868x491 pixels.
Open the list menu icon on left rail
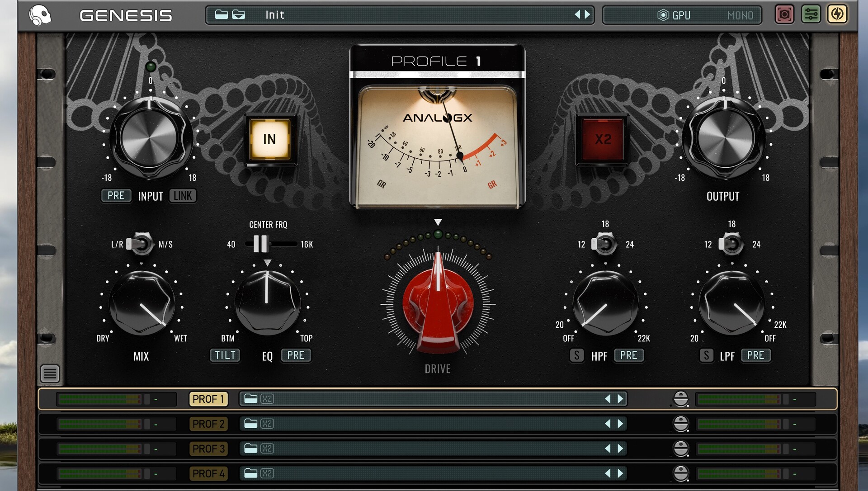[50, 373]
